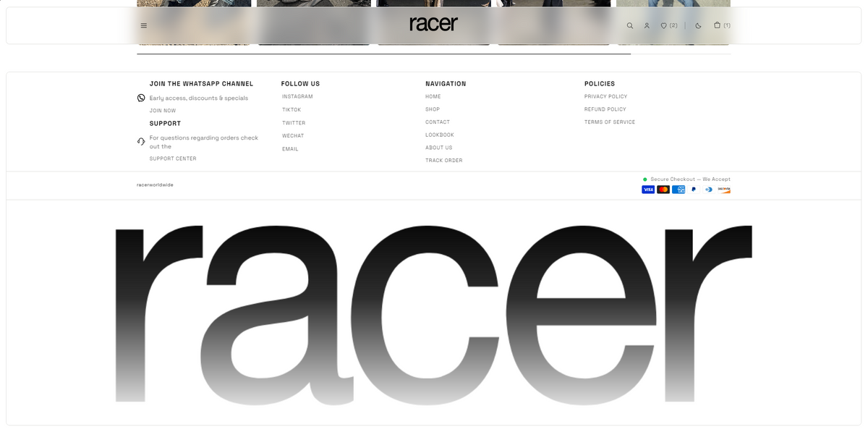Open shopping bag cart icon (1)
This screenshot has width=868, height=432.
(722, 25)
